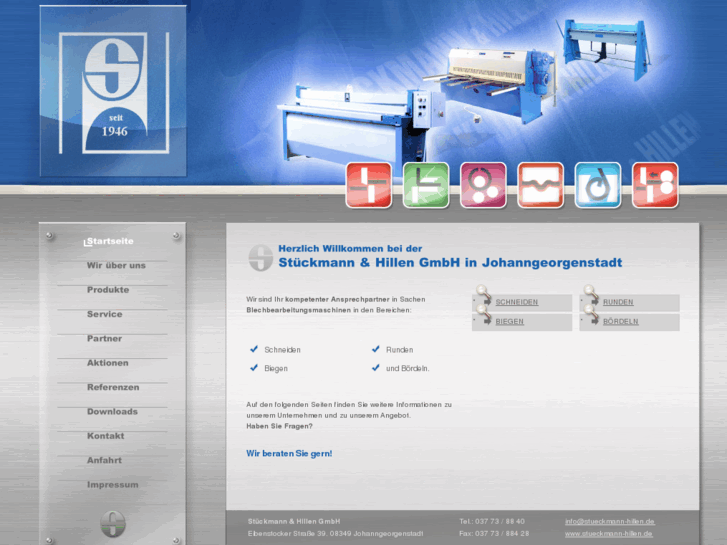Open the Kontakt page
This screenshot has width=727, height=545.
pos(106,436)
